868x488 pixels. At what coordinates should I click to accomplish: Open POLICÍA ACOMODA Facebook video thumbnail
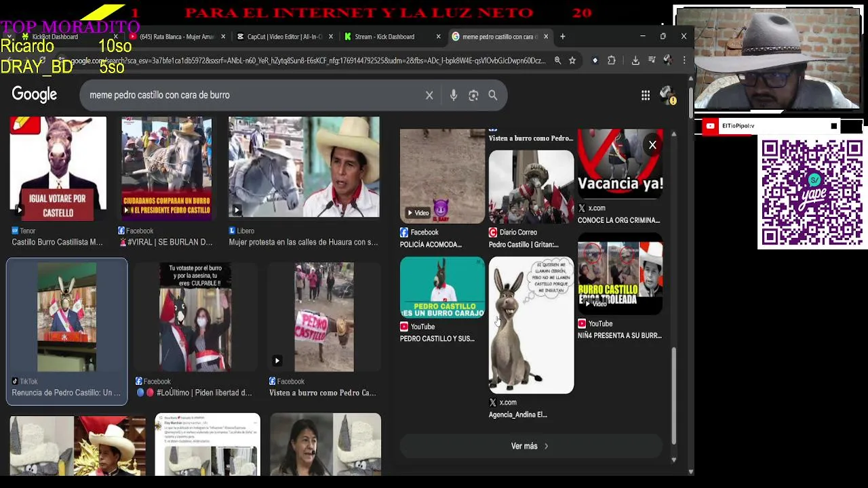point(442,176)
